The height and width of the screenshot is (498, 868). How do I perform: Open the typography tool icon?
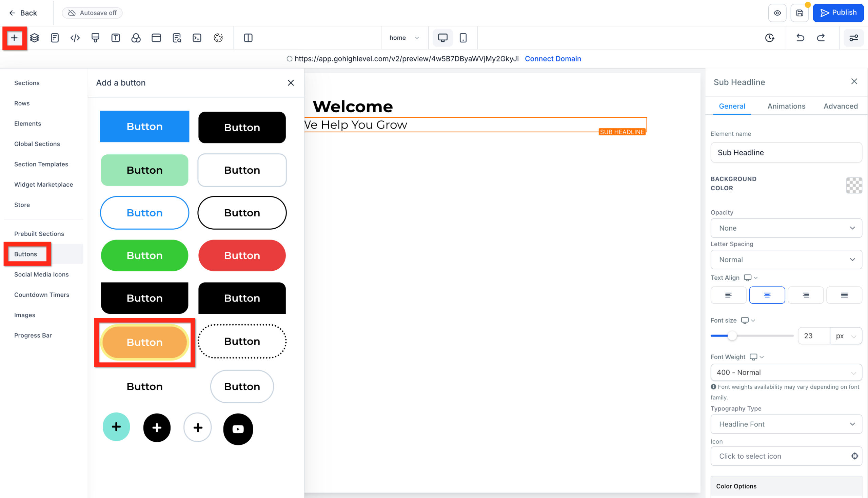(x=116, y=38)
